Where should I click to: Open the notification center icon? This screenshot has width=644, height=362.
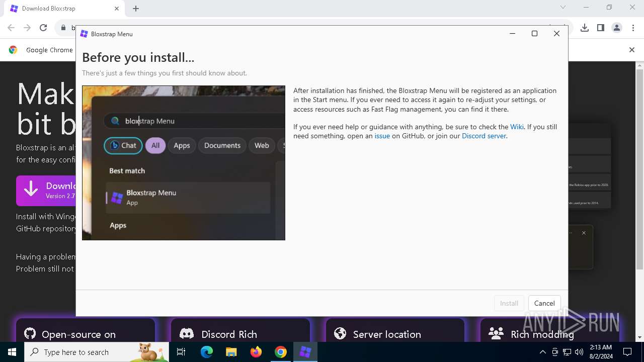click(x=627, y=352)
